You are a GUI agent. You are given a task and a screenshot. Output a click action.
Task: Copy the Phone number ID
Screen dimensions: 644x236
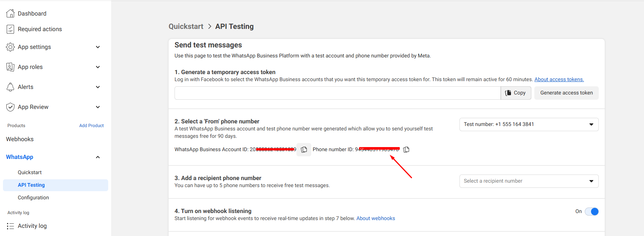pyautogui.click(x=406, y=150)
